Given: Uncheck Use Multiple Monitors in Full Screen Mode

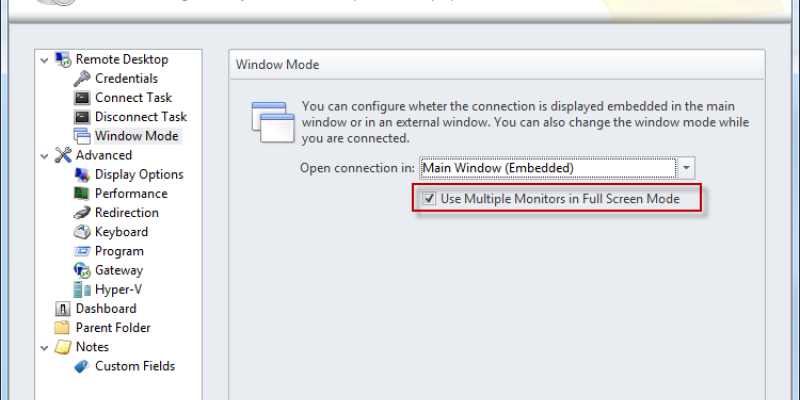Looking at the screenshot, I should [430, 198].
